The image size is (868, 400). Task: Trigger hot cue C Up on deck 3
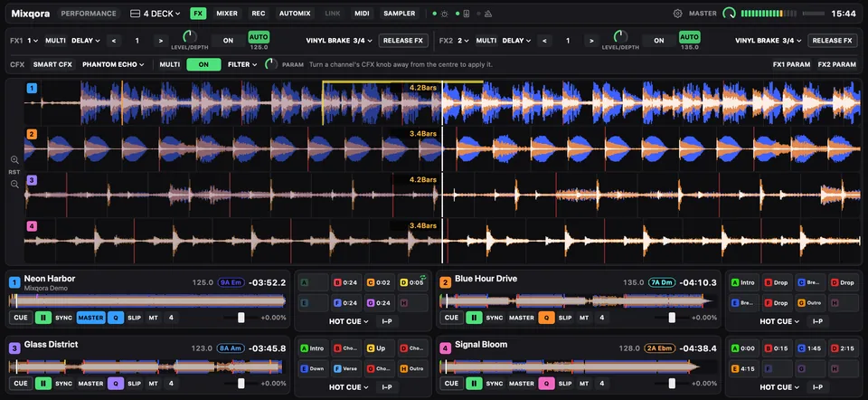[x=379, y=348]
